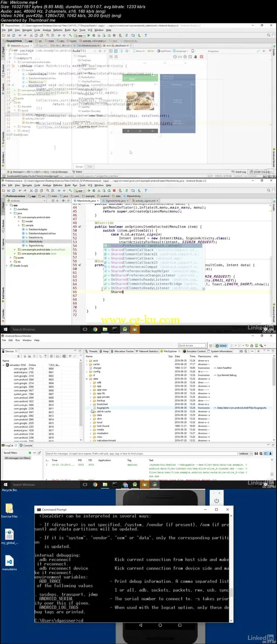The height and width of the screenshot is (644, 277).
Task: Click Command Prompt title bar
Action: tap(134, 509)
